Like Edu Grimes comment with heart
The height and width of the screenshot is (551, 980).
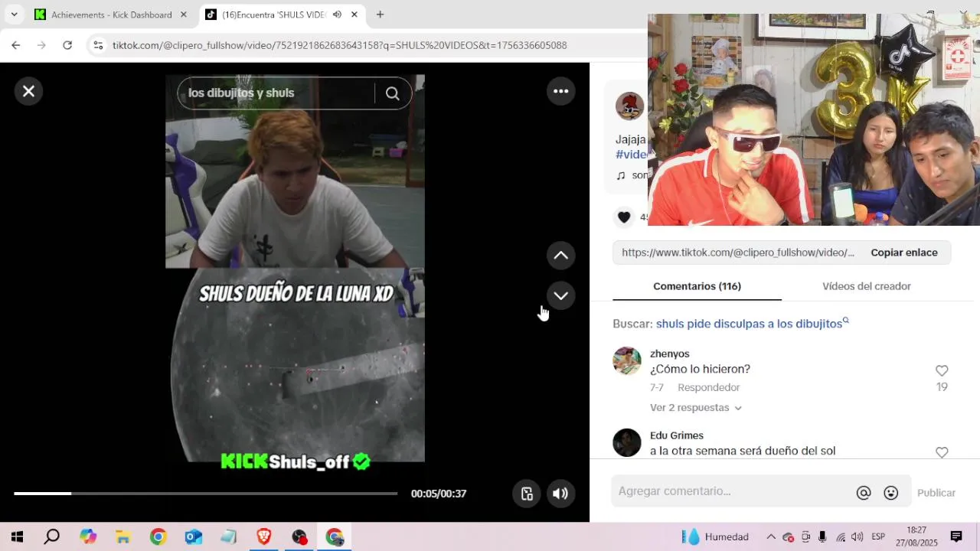(x=942, y=452)
